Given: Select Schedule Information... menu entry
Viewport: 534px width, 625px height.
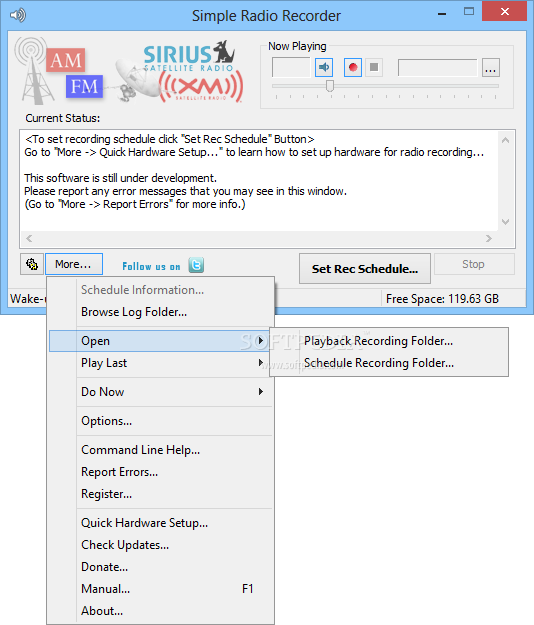Looking at the screenshot, I should tap(161, 290).
